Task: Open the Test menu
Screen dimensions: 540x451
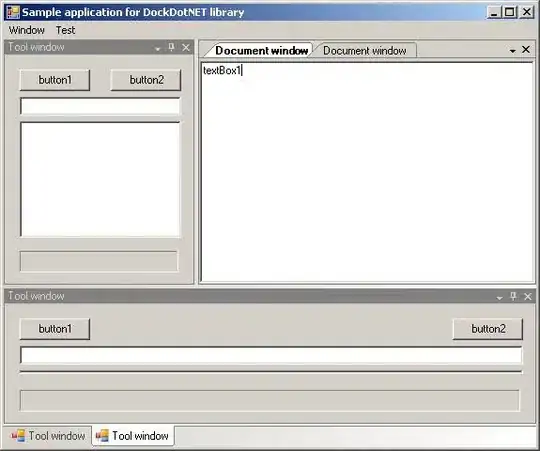Action: (x=65, y=30)
